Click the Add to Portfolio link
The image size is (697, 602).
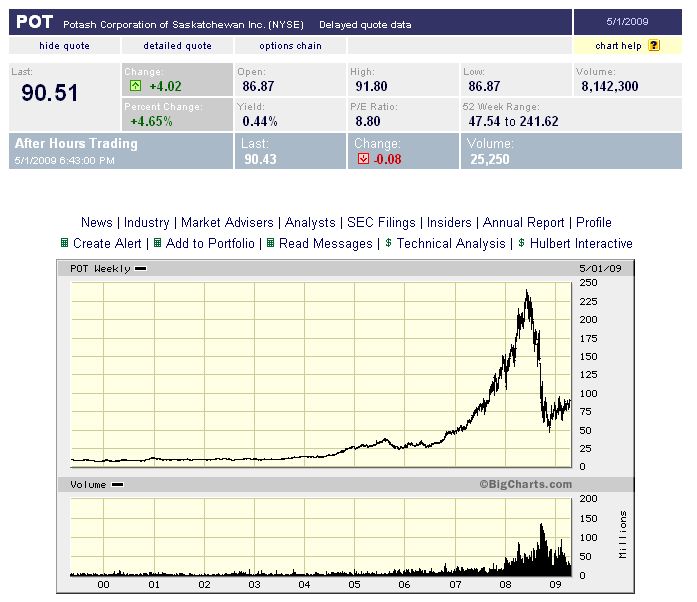point(210,243)
